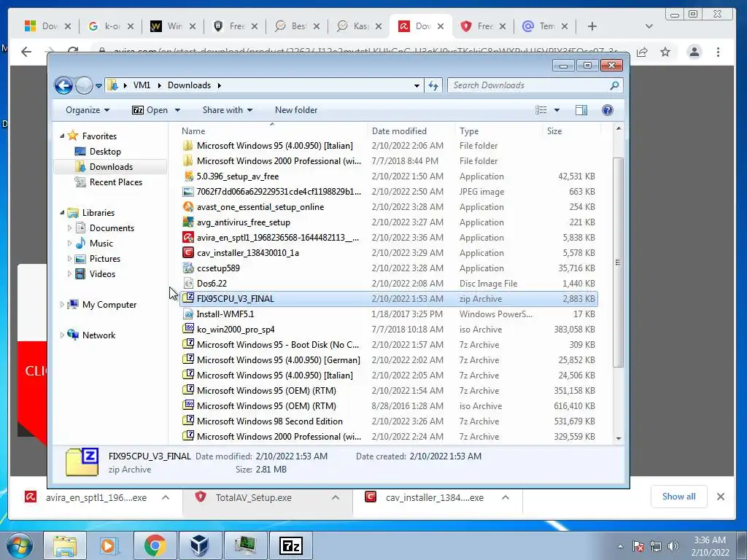Click the Search Downloads input field

[530, 85]
